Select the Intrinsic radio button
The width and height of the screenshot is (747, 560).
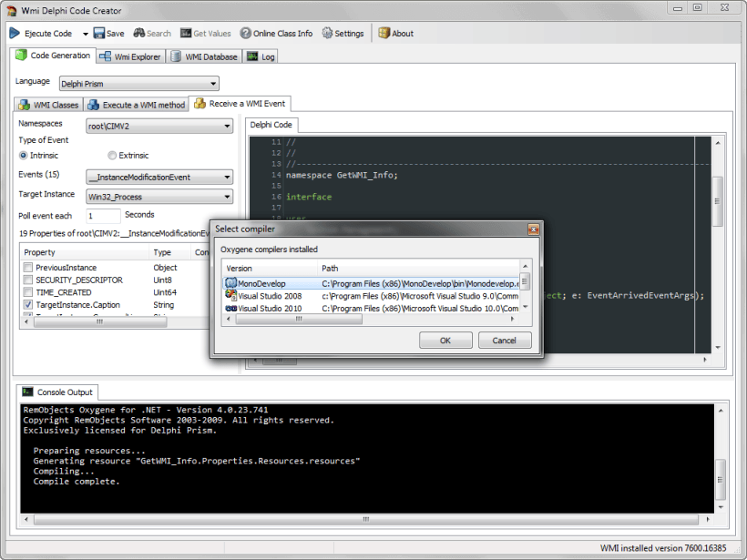23,155
